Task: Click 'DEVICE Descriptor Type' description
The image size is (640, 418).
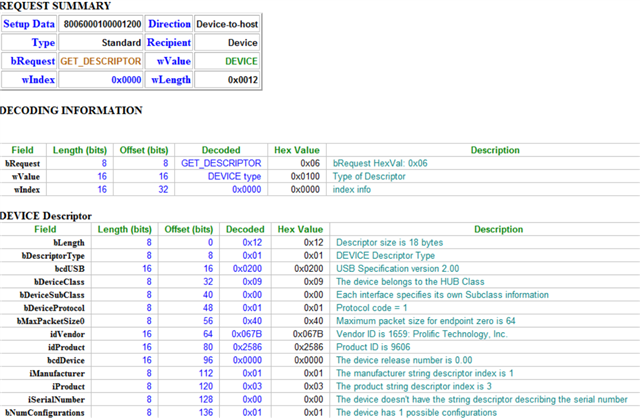Action: (385, 256)
